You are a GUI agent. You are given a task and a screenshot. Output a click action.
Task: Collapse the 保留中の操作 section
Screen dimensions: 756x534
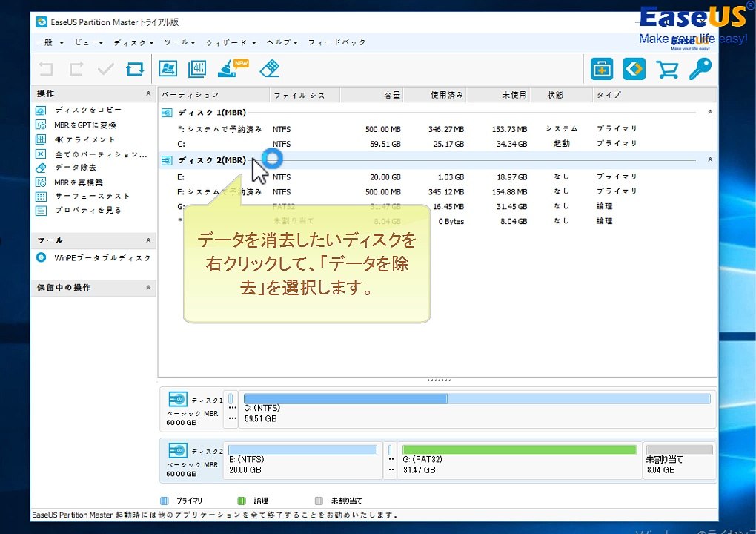click(148, 288)
